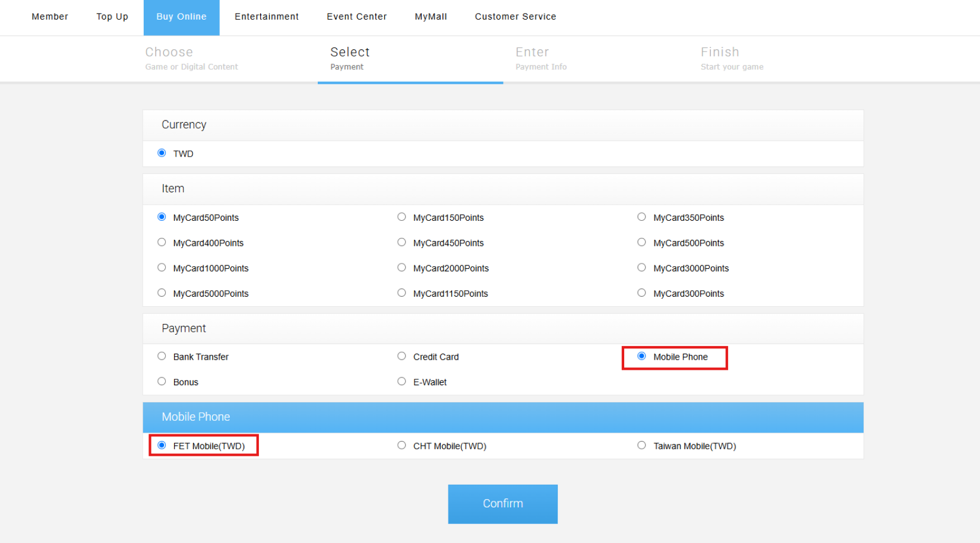
Task: Click the Select Payment step
Action: click(x=350, y=59)
